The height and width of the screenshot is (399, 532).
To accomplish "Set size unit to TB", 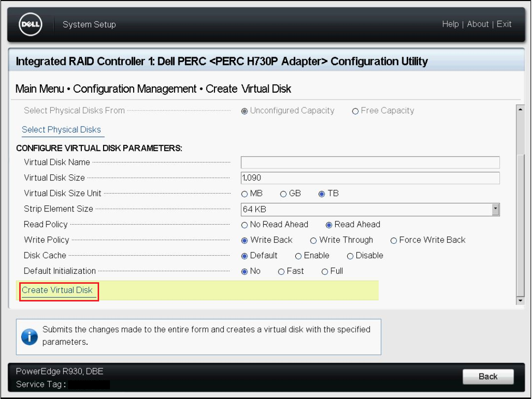I will coord(321,194).
